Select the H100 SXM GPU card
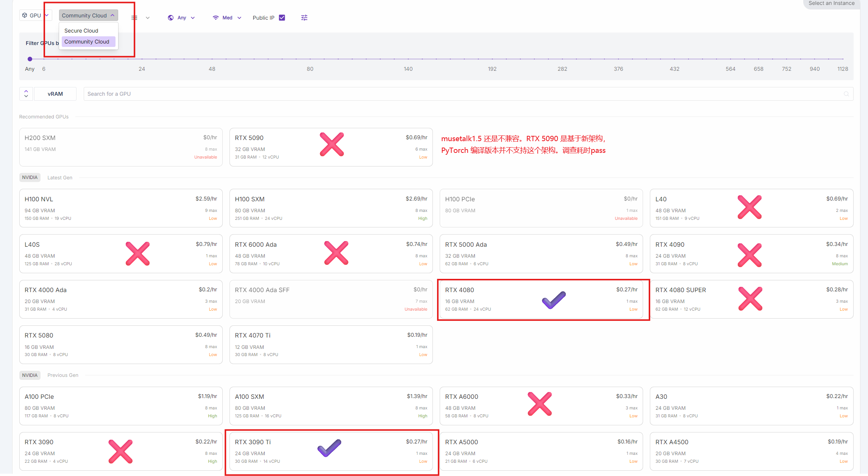 pyautogui.click(x=331, y=208)
